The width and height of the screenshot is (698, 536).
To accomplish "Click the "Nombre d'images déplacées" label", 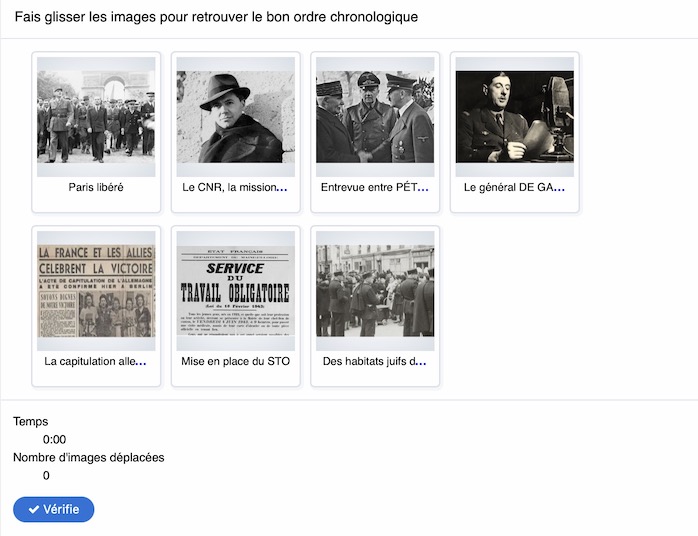I will click(89, 457).
